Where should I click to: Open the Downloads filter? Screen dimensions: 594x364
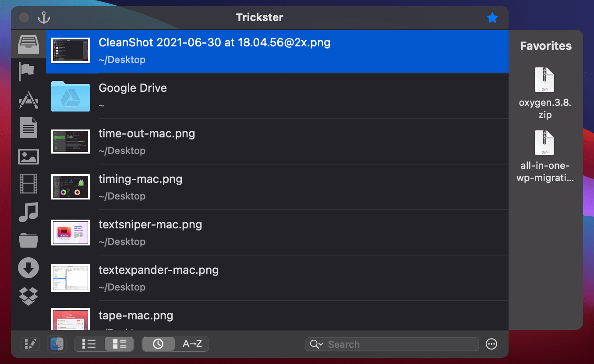pos(28,268)
